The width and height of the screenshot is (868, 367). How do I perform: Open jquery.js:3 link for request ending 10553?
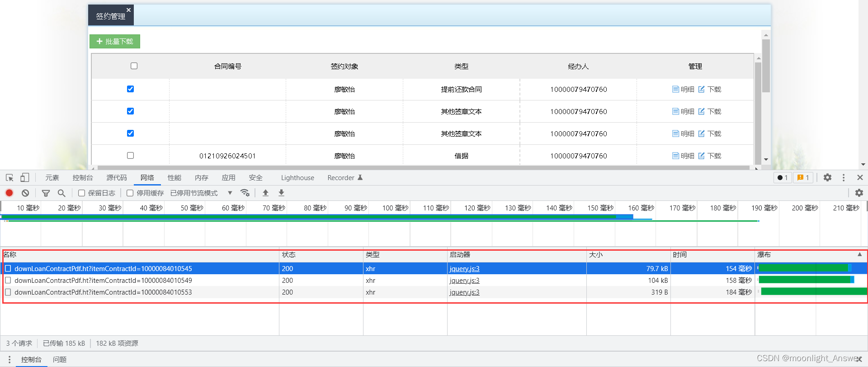[x=464, y=292]
